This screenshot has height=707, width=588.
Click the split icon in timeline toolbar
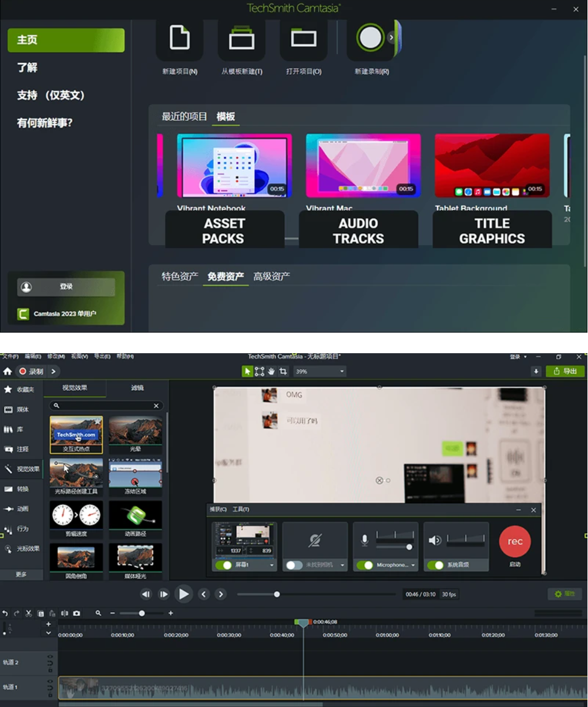[x=65, y=613]
